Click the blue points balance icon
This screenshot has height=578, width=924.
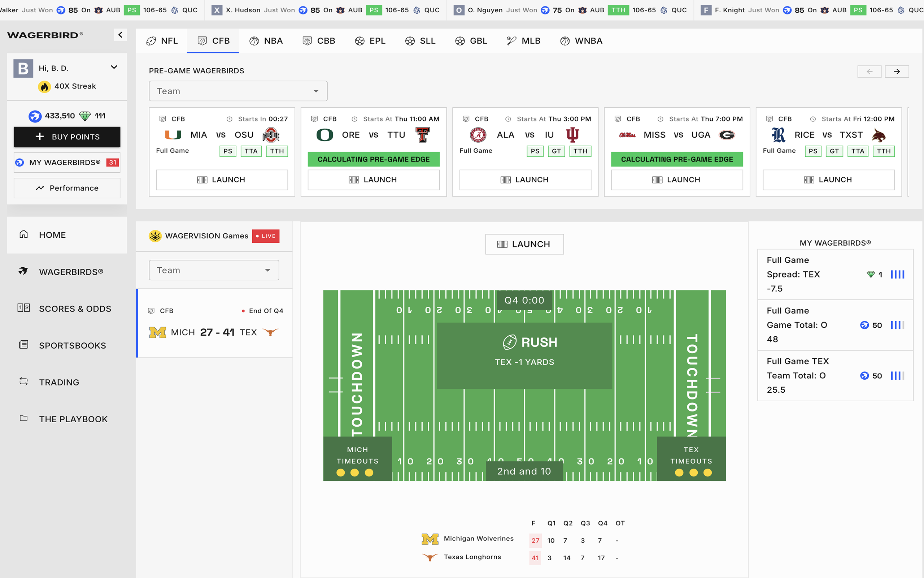click(35, 116)
